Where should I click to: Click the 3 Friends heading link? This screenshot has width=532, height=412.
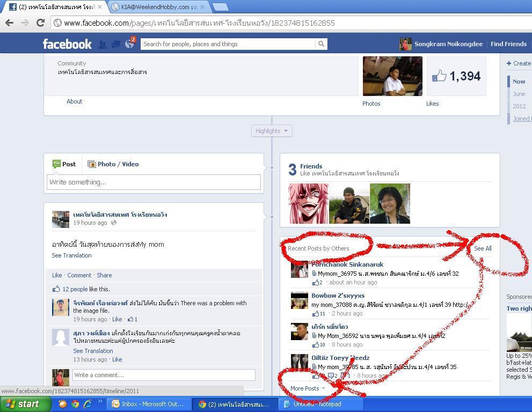(311, 166)
